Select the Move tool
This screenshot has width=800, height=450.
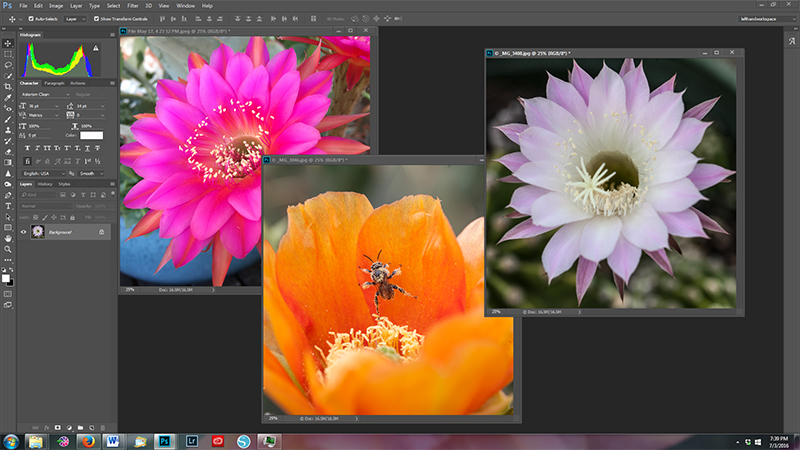tap(8, 42)
